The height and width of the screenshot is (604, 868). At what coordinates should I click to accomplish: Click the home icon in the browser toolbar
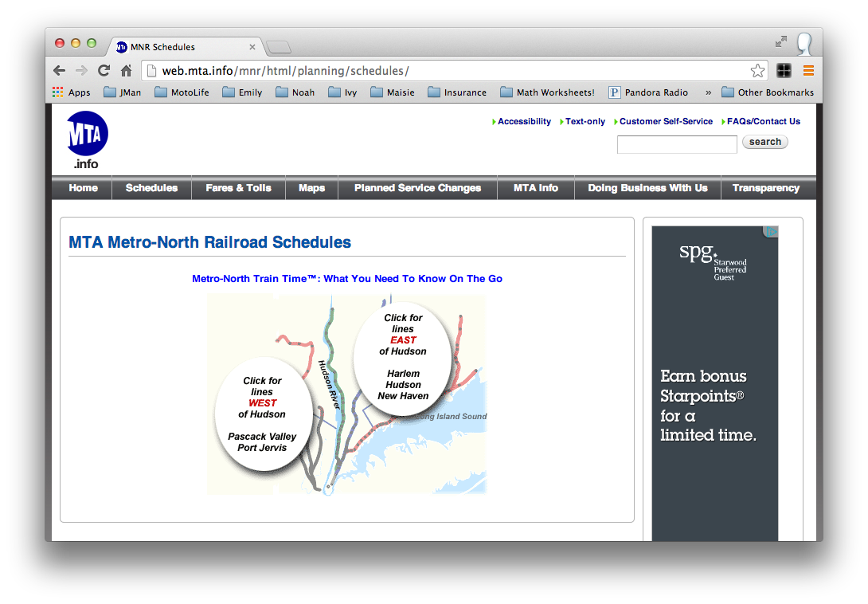coord(126,71)
